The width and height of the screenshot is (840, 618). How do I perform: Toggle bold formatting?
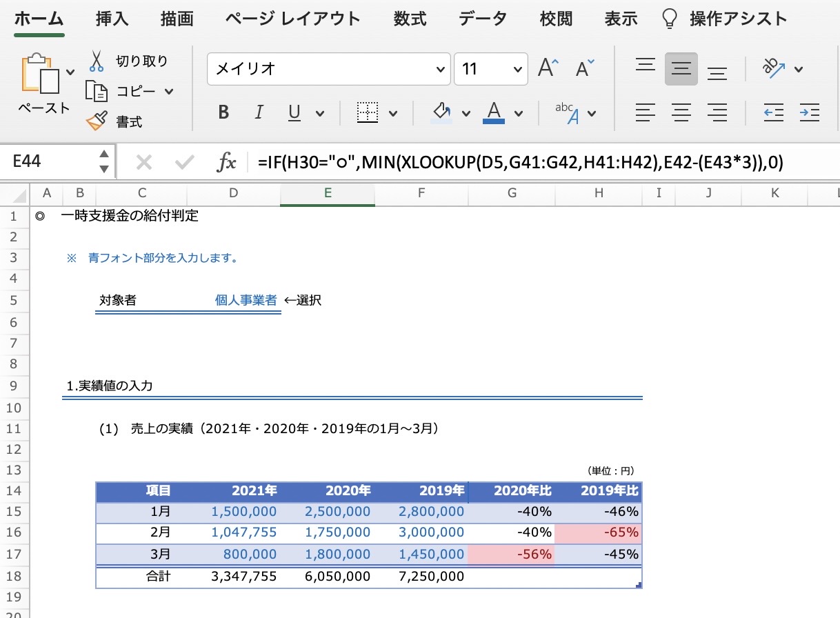coord(223,112)
